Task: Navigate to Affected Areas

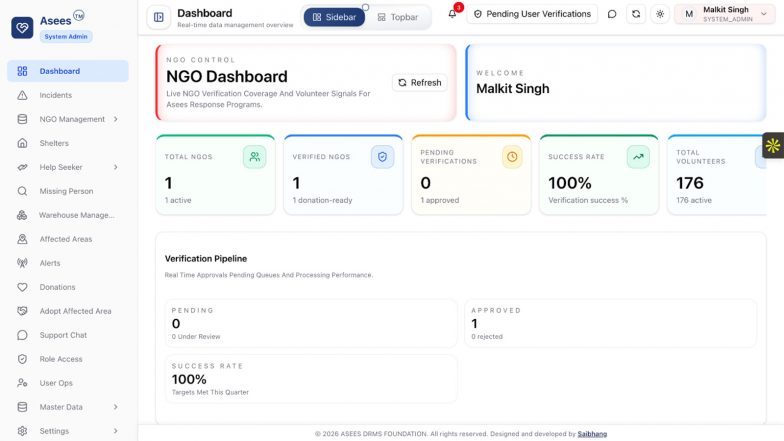Action: pos(68,239)
